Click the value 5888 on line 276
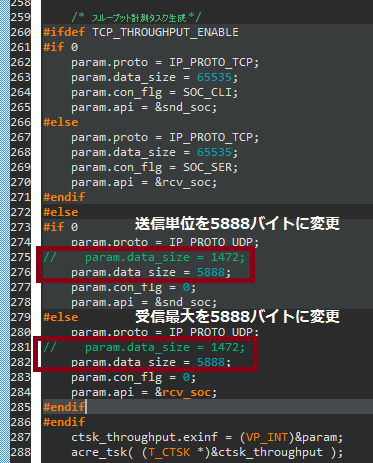Image resolution: width=373 pixels, height=463 pixels. click(x=211, y=272)
